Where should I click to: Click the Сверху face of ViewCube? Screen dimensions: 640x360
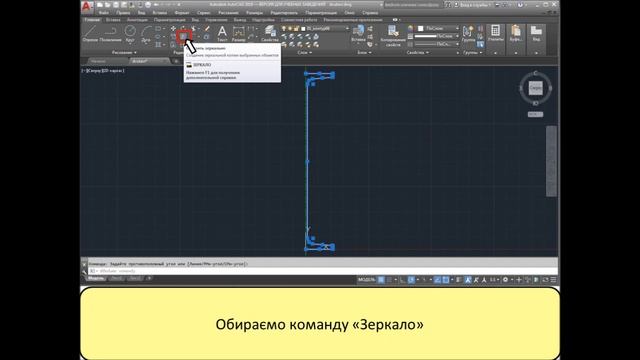click(x=536, y=87)
